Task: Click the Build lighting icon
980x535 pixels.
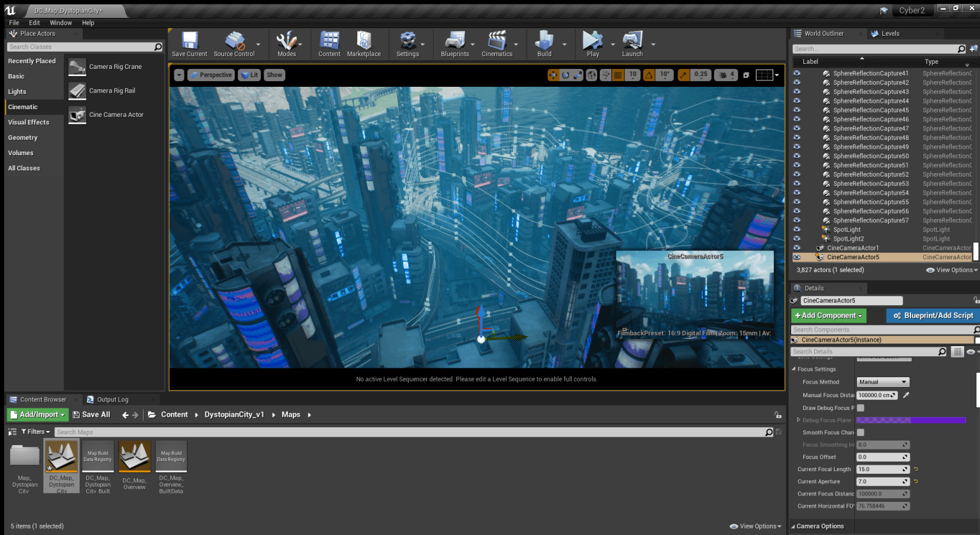Action: (x=544, y=41)
